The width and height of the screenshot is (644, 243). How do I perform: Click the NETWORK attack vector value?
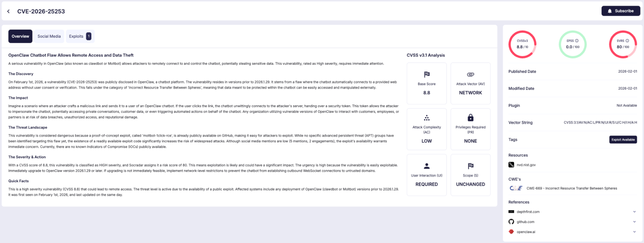[470, 93]
